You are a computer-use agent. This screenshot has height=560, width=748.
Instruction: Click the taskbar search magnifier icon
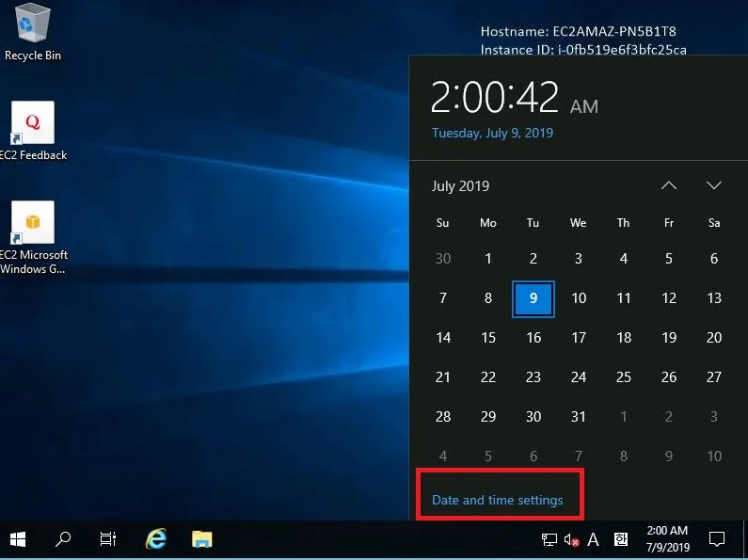click(x=63, y=539)
